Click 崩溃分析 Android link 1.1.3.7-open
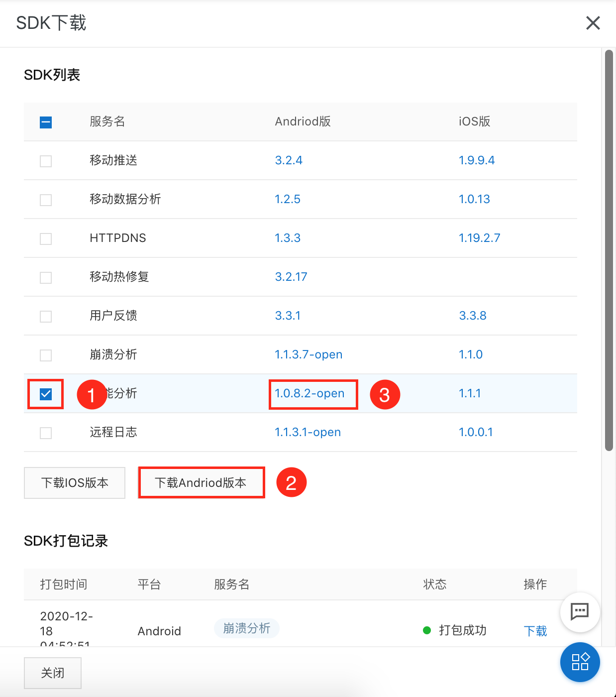 [308, 354]
